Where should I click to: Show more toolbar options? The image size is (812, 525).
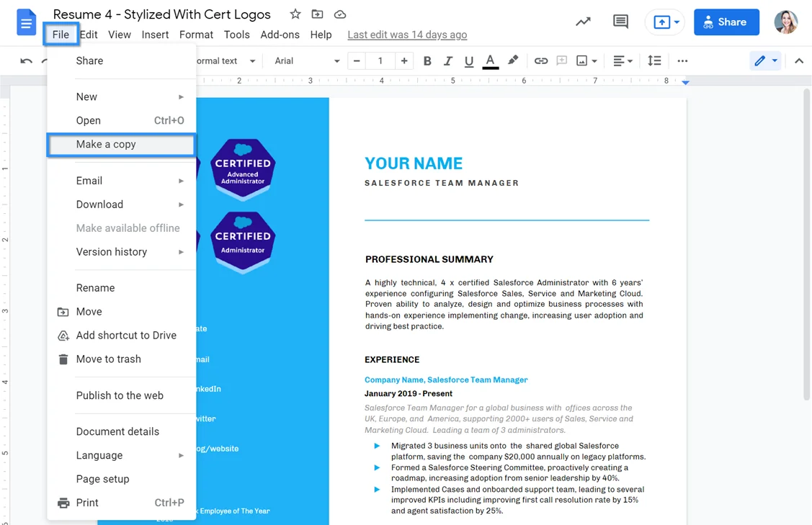point(682,61)
